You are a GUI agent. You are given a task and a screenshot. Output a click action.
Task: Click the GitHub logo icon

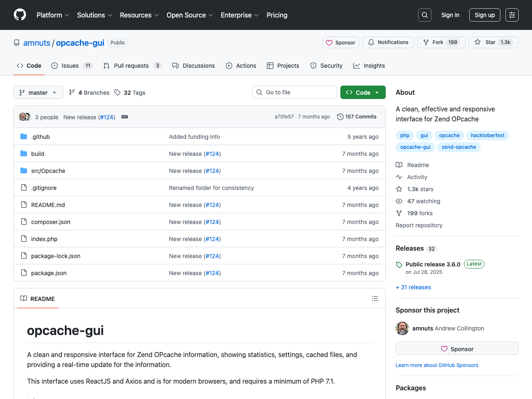point(20,15)
